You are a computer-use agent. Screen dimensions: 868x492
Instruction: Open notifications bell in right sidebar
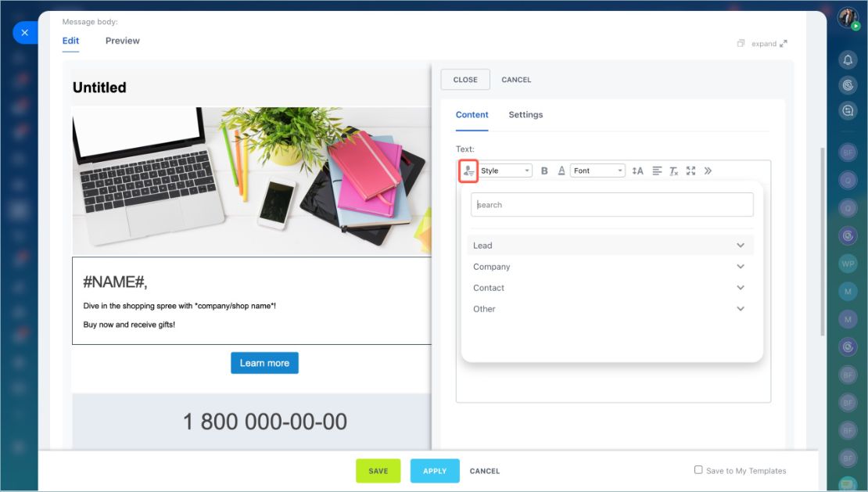coord(848,59)
